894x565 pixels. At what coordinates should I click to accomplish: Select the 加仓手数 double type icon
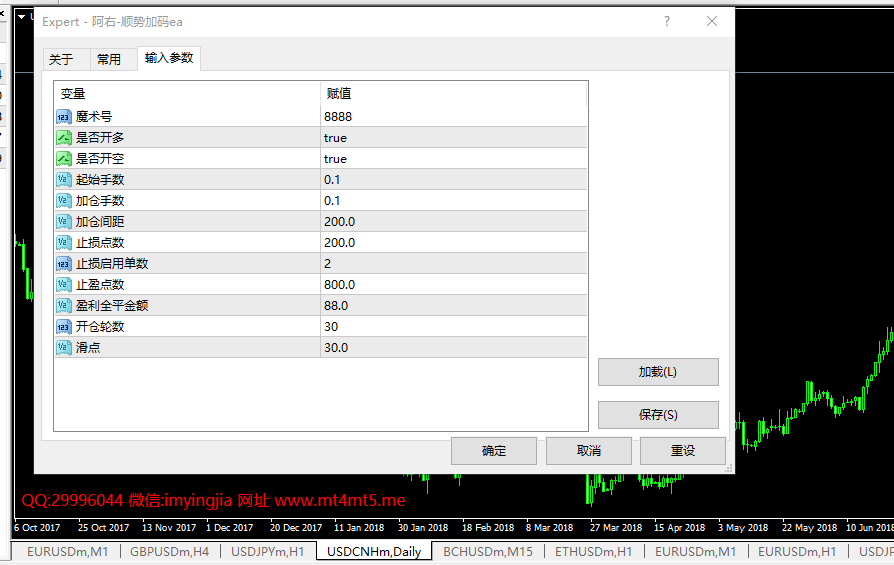coord(64,201)
